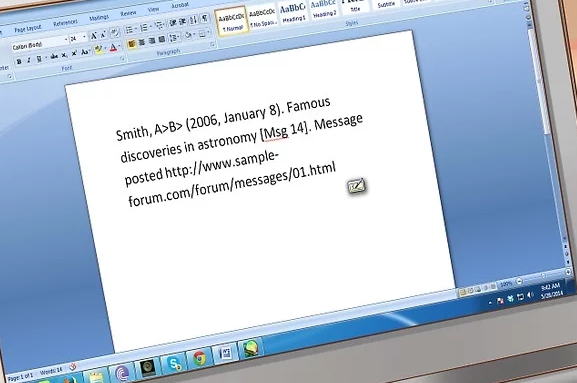Center-align the paragraph text
The height and width of the screenshot is (383, 577).
pyautogui.click(x=142, y=43)
